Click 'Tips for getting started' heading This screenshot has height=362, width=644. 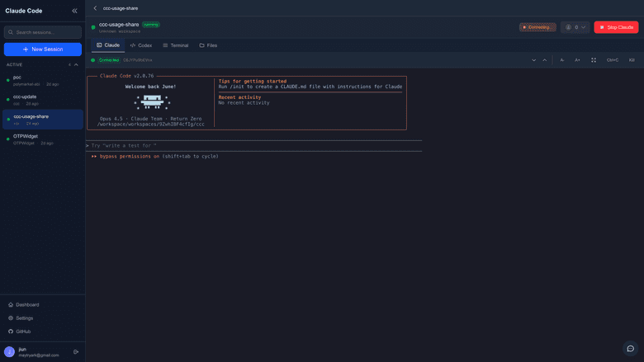point(253,81)
